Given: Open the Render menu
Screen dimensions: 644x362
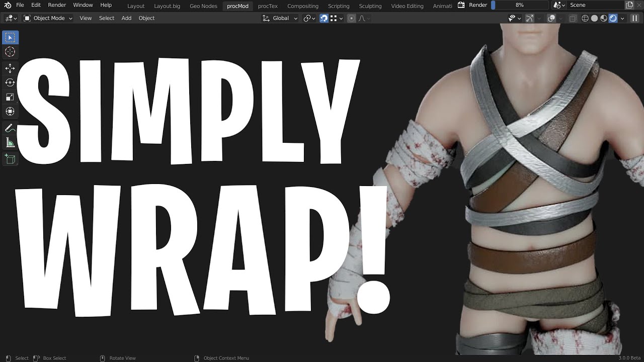Looking at the screenshot, I should pyautogui.click(x=57, y=5).
